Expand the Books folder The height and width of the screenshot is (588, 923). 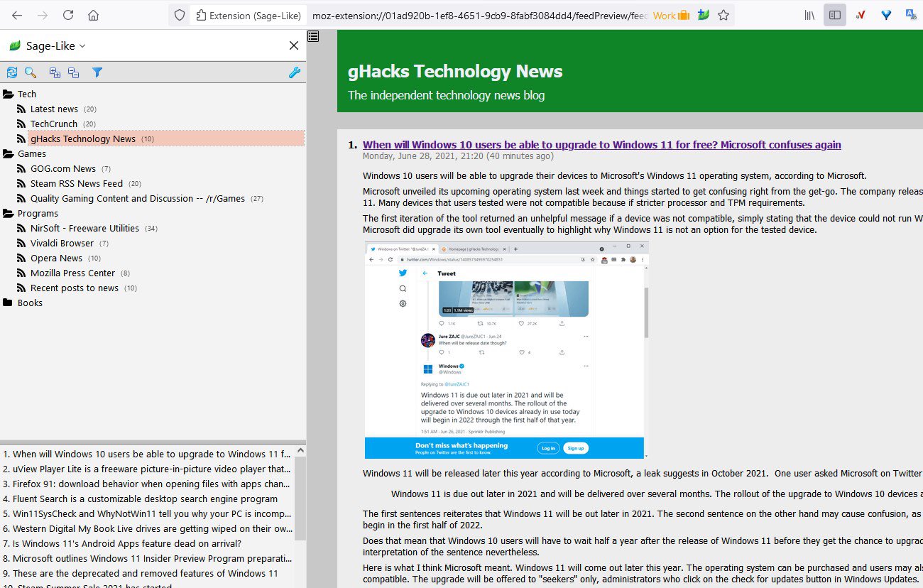coord(9,303)
